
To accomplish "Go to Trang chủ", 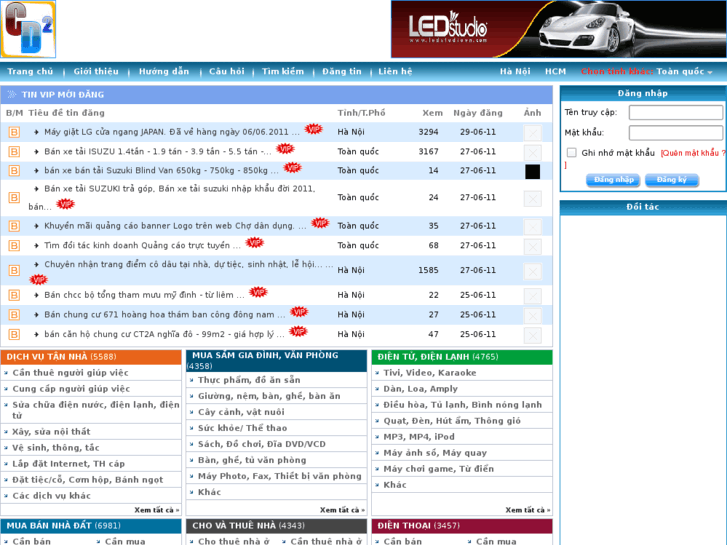I will [30, 71].
